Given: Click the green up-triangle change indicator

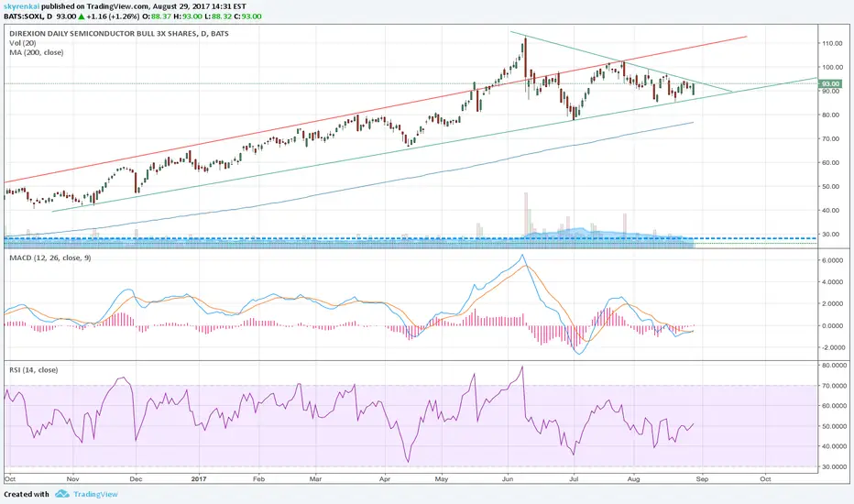Looking at the screenshot, I should coord(82,16).
